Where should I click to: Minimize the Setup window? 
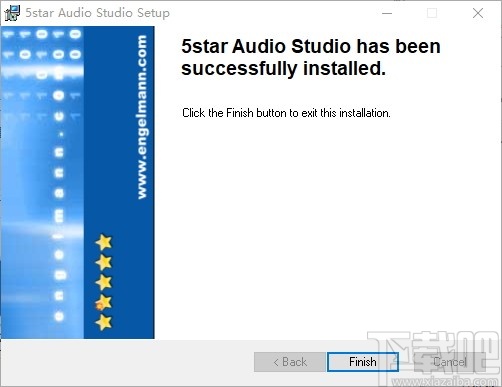pyautogui.click(x=387, y=13)
